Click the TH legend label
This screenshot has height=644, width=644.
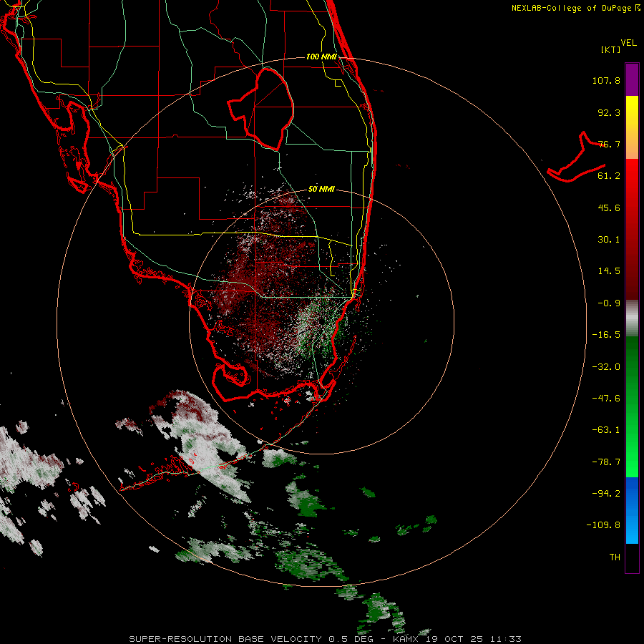point(615,557)
